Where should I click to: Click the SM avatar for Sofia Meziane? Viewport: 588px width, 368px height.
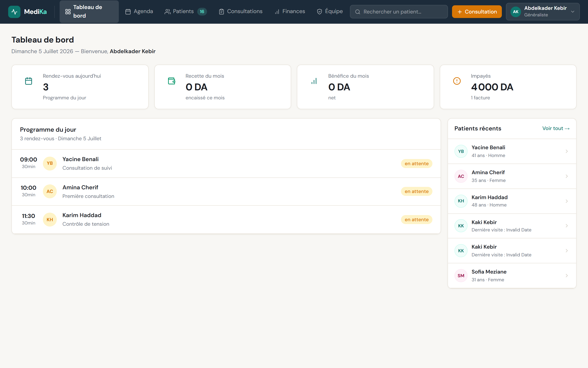461,276
